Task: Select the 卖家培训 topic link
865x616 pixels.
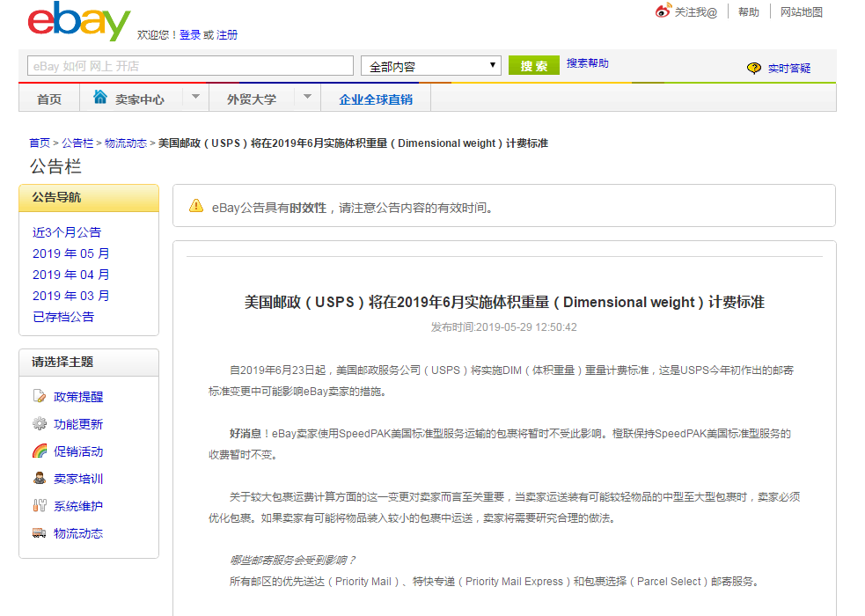Action: tap(78, 479)
